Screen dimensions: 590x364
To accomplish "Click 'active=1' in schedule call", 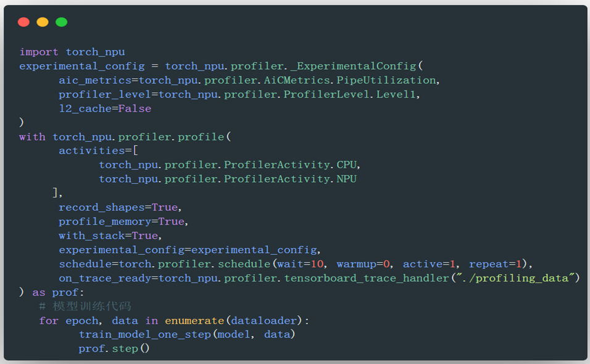I will (x=430, y=264).
